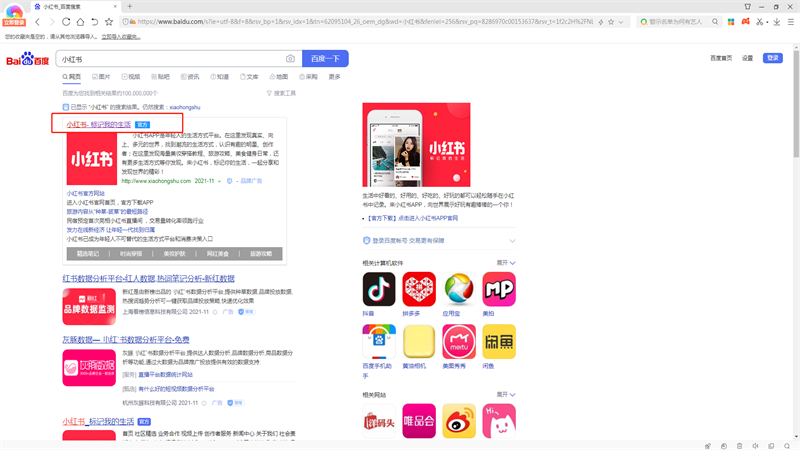
Task: Click the magnifier in the browser search box
Action: (x=715, y=22)
